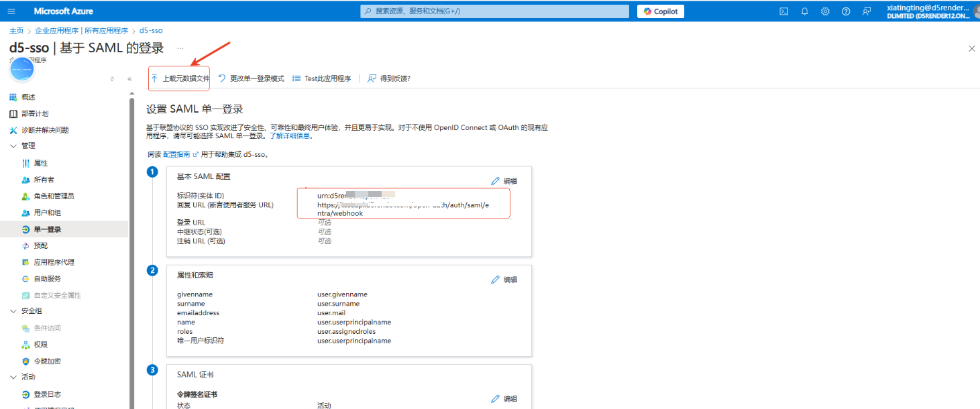The height and width of the screenshot is (409, 980).
Task: Click the Microsoft Azure logo text
Action: click(64, 11)
